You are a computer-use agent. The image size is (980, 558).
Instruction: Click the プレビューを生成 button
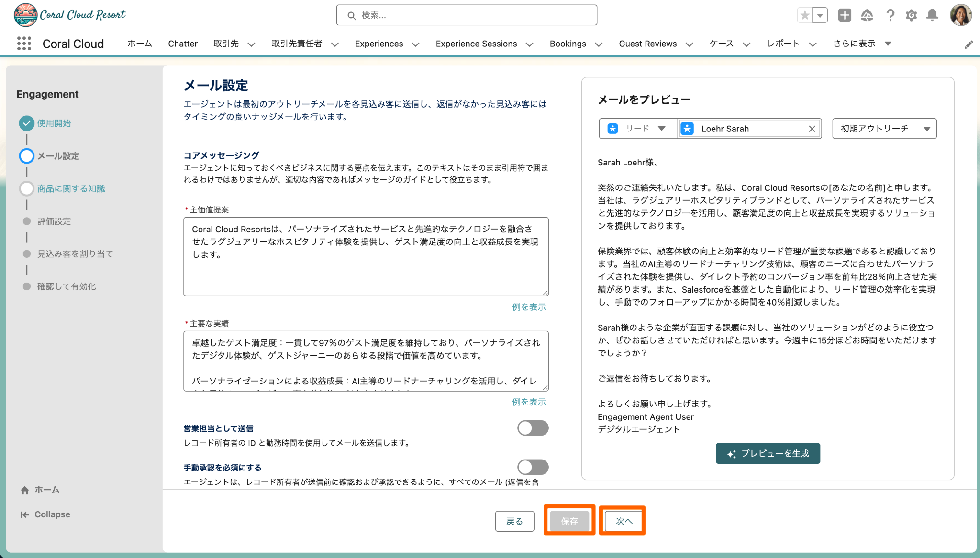768,453
